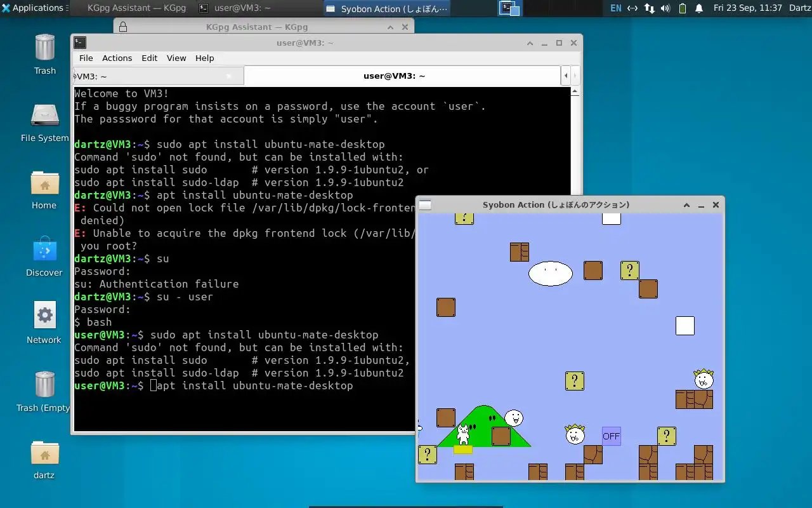
Task: Select the Trash (Empty) desktop icon
Action: (44, 391)
